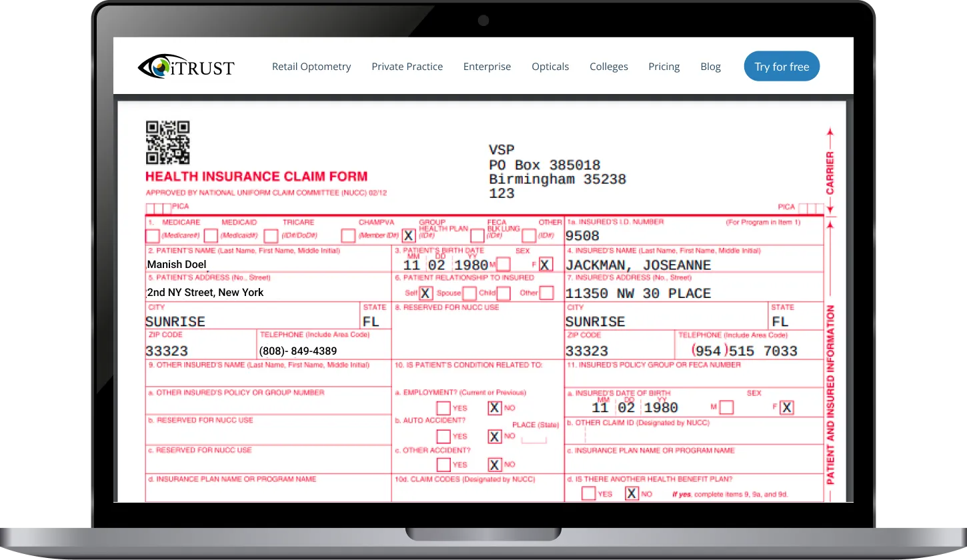Select the patient telephone number field

tap(323, 351)
